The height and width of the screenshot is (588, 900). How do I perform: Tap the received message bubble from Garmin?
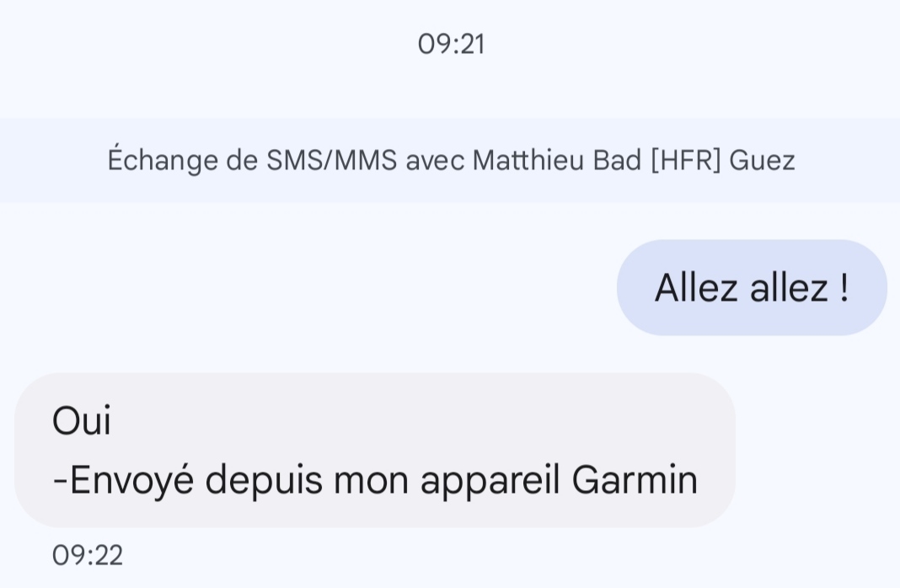[x=375, y=451]
